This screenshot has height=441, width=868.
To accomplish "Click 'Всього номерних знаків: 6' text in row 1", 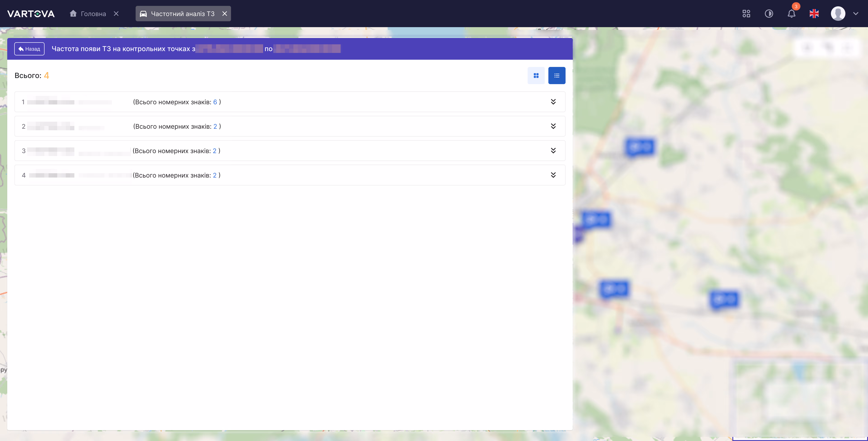I will click(177, 102).
